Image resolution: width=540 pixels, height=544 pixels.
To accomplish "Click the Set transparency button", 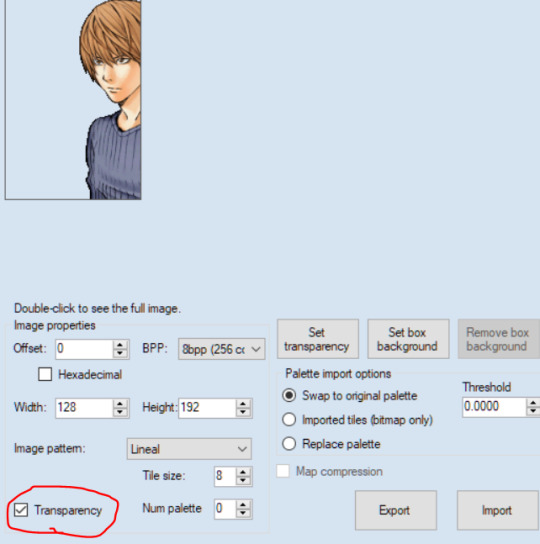I will 318,339.
